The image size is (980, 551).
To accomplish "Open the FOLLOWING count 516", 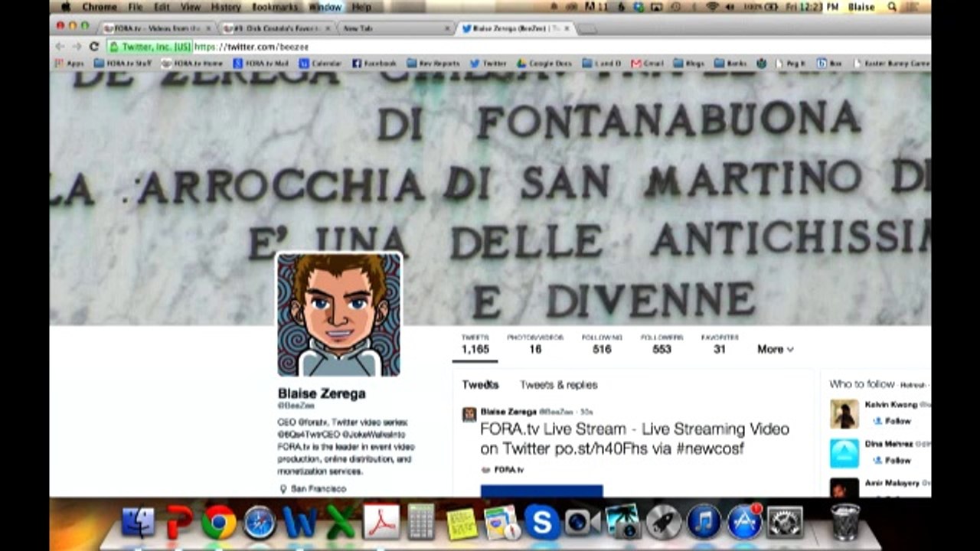I will (602, 344).
